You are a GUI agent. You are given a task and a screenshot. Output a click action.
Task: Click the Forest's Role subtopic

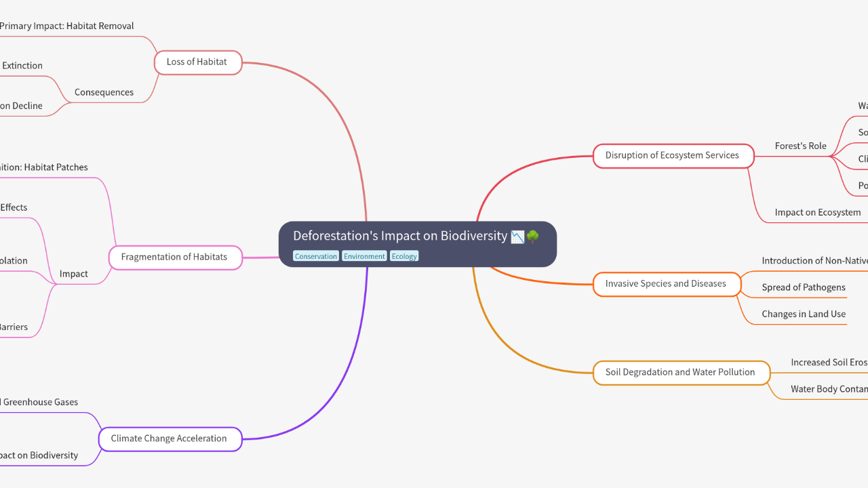(801, 146)
